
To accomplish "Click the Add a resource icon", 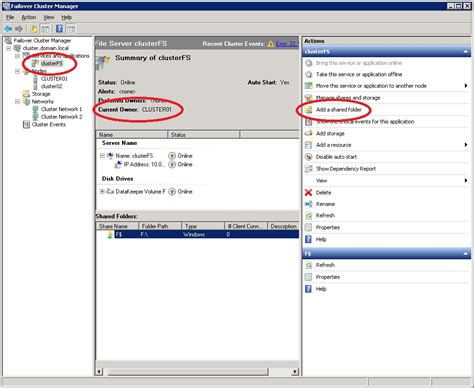I will pos(309,145).
